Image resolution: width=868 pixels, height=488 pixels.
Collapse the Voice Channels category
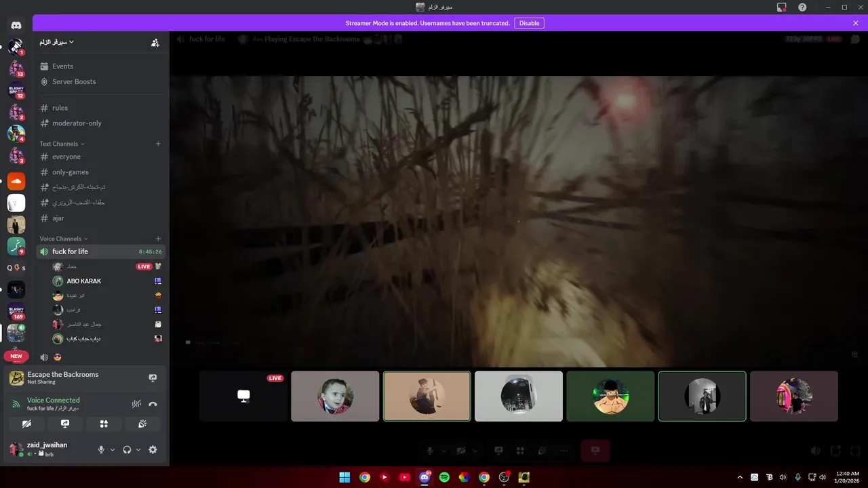pos(64,239)
